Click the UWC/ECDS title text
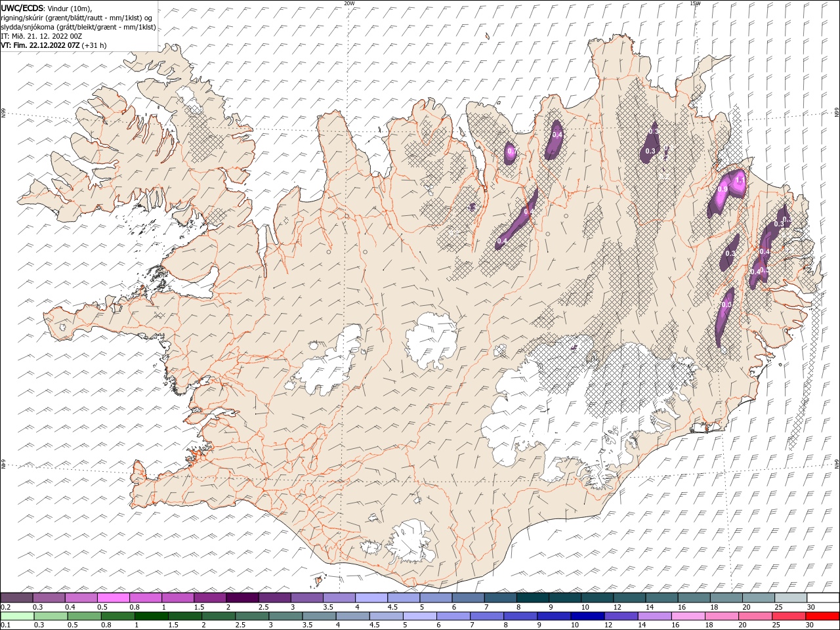 [22, 7]
